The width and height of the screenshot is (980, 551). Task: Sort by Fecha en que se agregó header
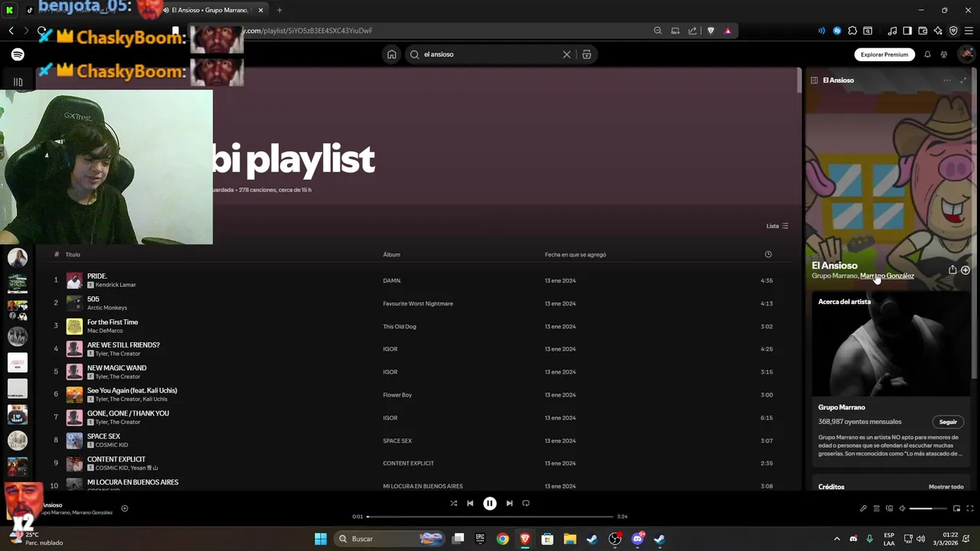(575, 254)
